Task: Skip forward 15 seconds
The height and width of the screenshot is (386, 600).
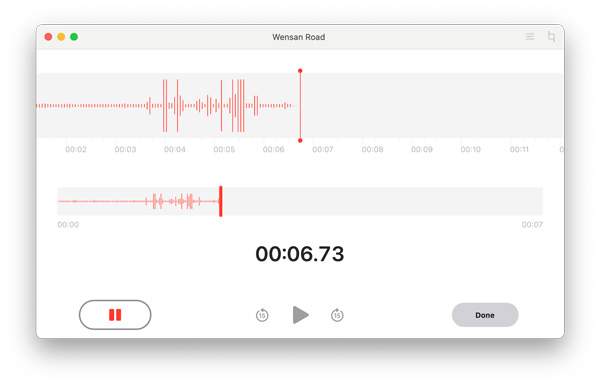Action: [x=337, y=315]
